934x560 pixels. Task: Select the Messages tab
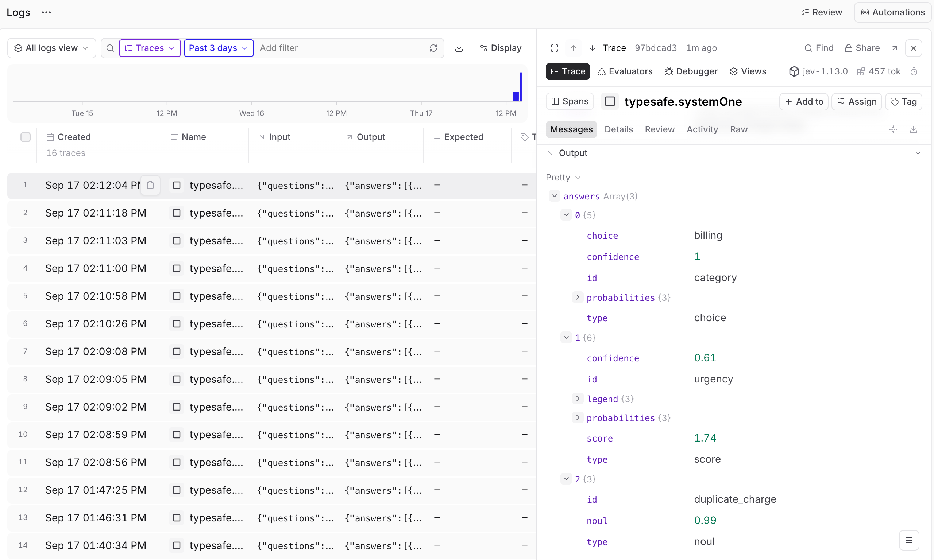[x=572, y=129]
